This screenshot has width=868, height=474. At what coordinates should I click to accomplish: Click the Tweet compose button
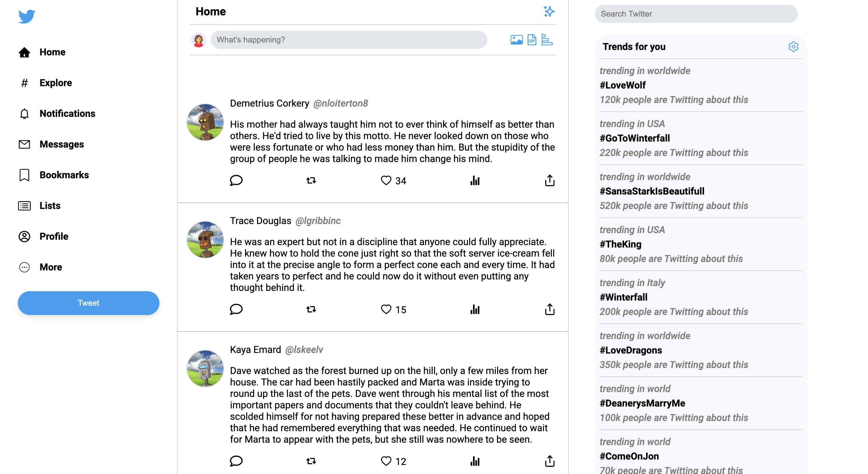[88, 302]
